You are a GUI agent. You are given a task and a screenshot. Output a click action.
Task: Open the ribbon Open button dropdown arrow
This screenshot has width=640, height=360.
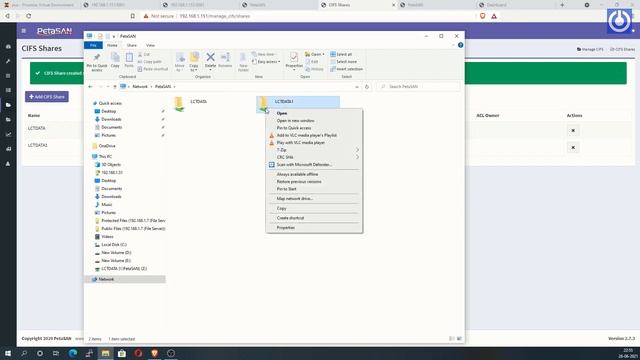323,54
